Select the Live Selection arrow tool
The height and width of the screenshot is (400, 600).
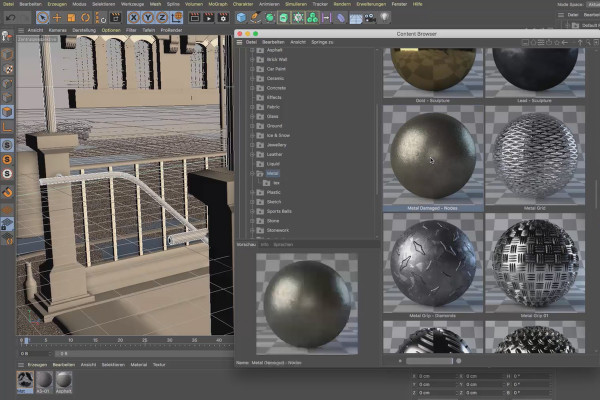click(42, 18)
